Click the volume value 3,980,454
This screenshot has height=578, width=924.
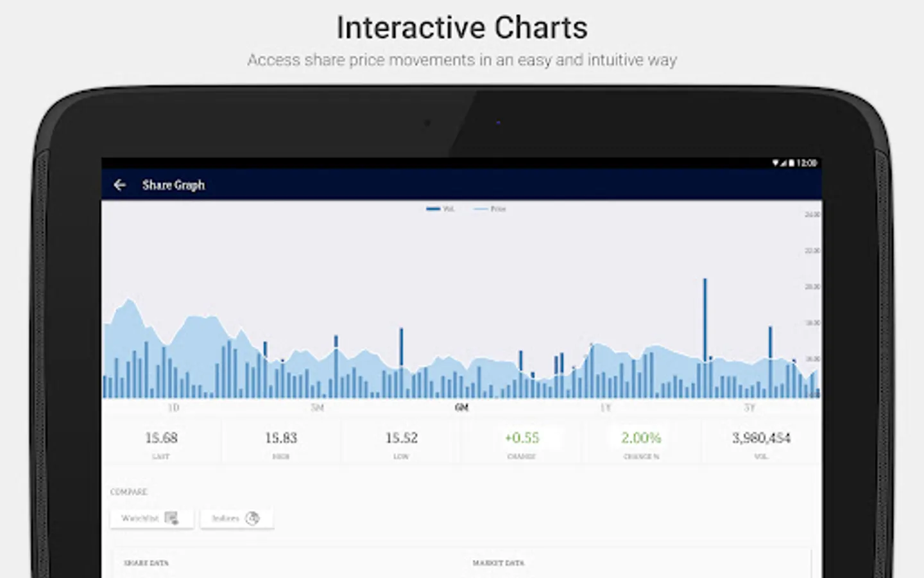[x=762, y=438]
